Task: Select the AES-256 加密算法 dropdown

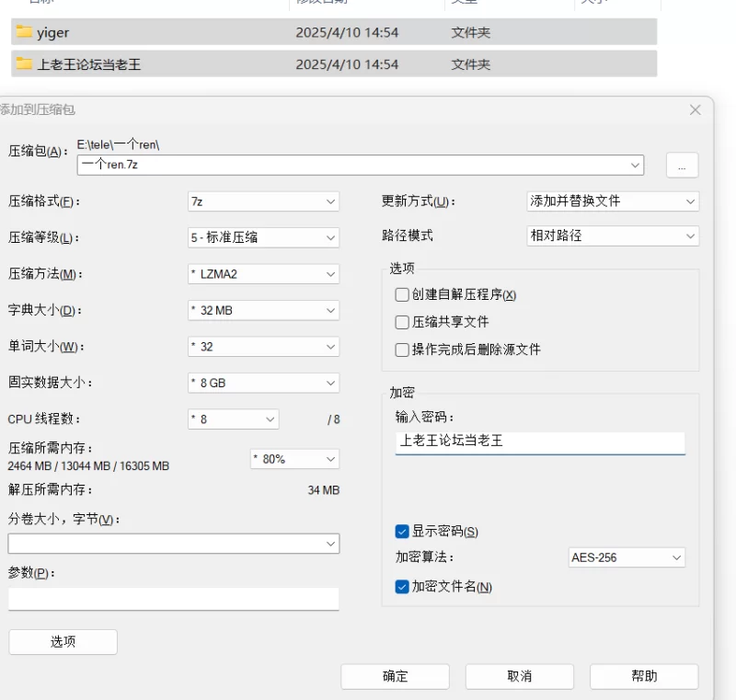Action: 626,557
